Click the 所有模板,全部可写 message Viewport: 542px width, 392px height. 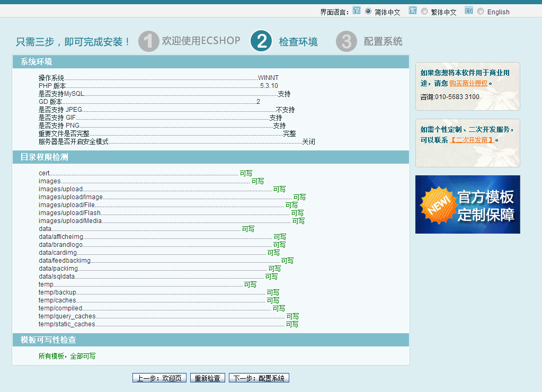(x=67, y=357)
